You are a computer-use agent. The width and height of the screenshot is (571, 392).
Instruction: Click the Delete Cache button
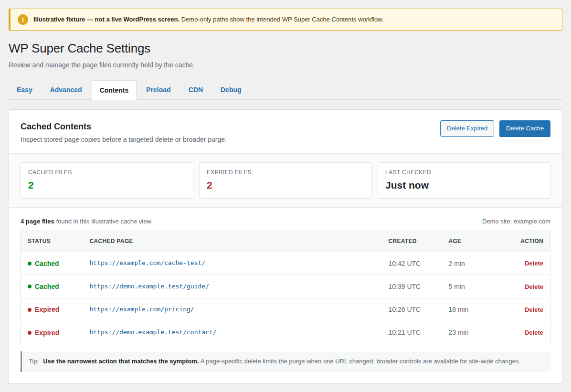point(525,128)
